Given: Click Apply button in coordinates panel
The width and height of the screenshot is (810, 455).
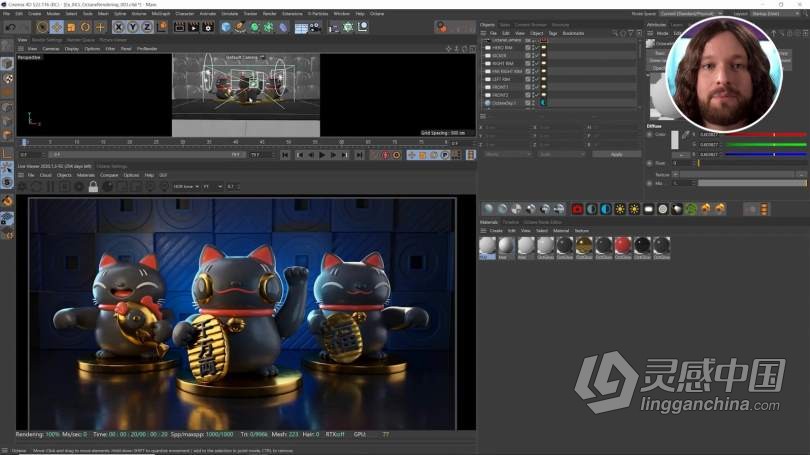Looking at the screenshot, I should click(616, 154).
